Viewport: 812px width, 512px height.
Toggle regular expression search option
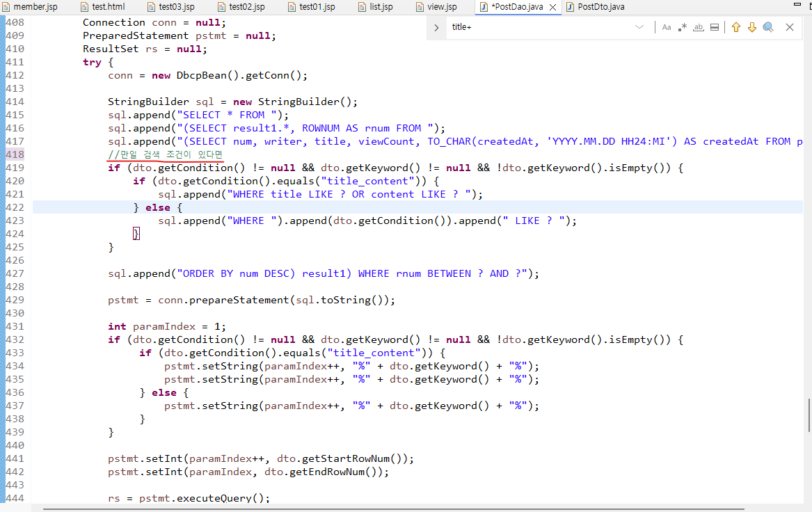(683, 27)
